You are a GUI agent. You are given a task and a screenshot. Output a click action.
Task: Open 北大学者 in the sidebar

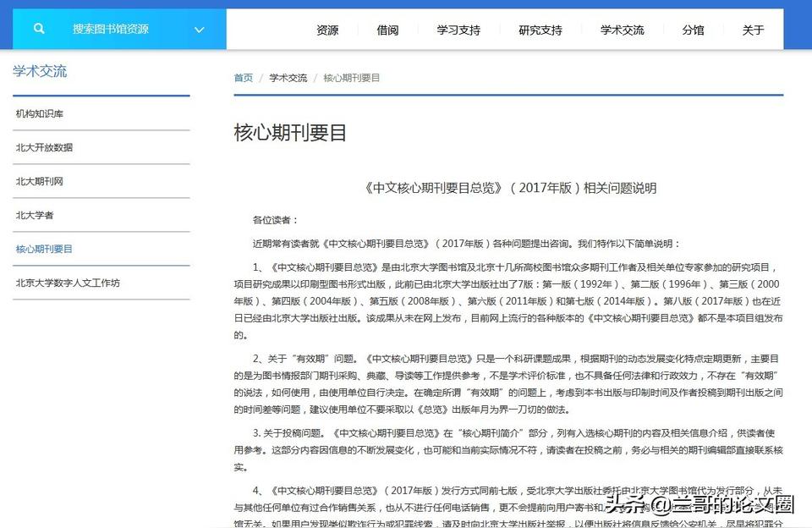(101, 215)
